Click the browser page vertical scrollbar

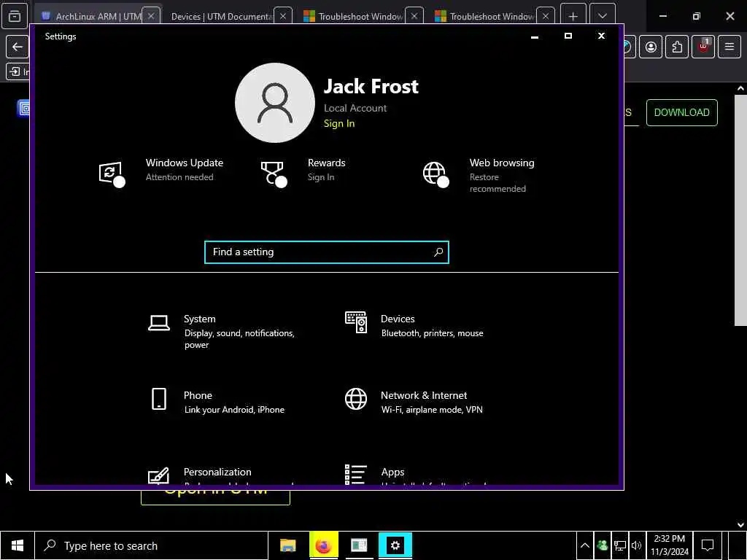pyautogui.click(x=740, y=209)
